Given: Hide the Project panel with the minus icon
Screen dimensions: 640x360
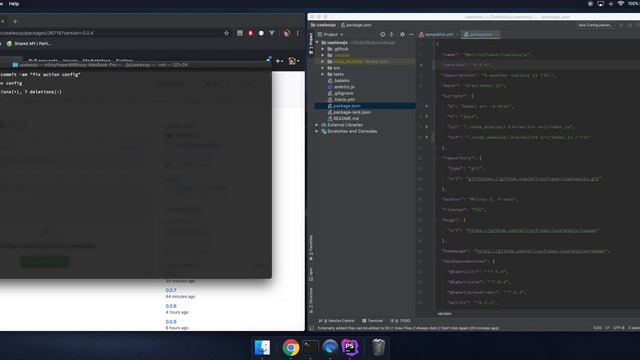Looking at the screenshot, I should 411,35.
